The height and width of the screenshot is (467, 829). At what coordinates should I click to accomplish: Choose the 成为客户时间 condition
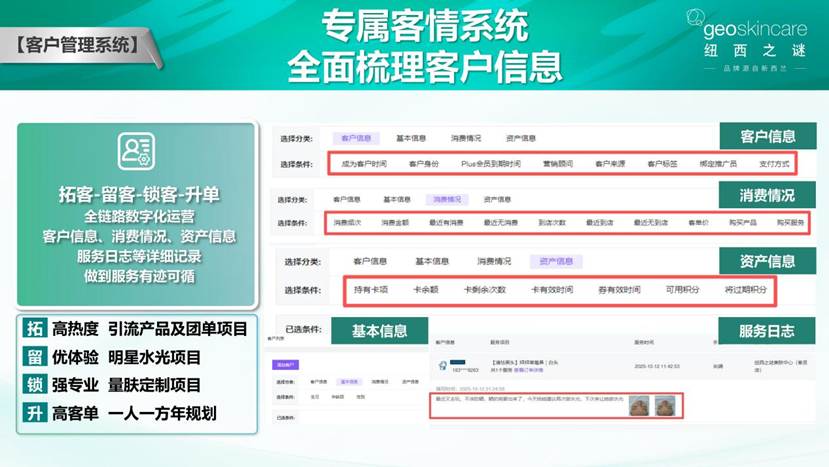point(364,164)
